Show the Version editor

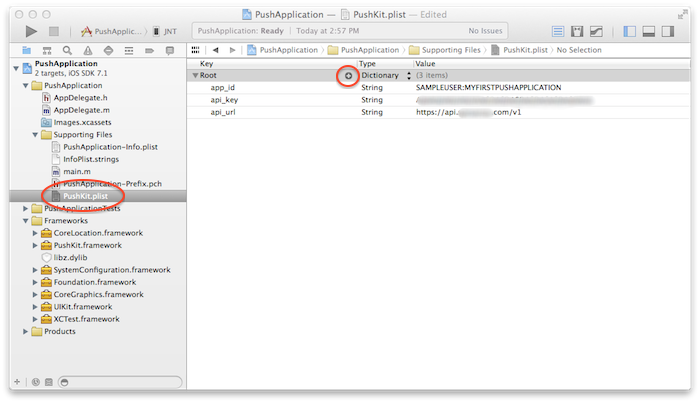point(596,31)
